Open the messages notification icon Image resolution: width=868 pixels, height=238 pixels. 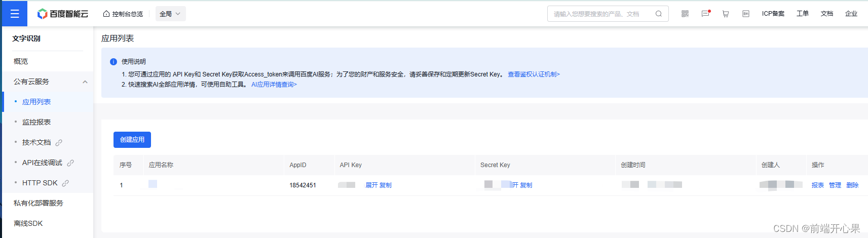pos(705,14)
